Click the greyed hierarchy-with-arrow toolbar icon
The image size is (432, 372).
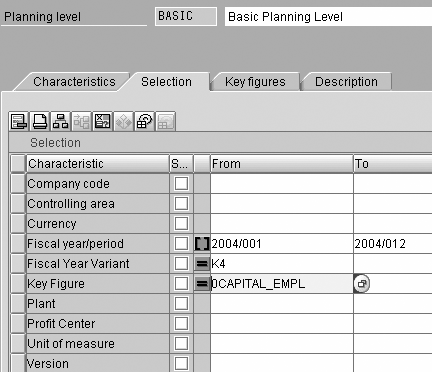pos(82,121)
